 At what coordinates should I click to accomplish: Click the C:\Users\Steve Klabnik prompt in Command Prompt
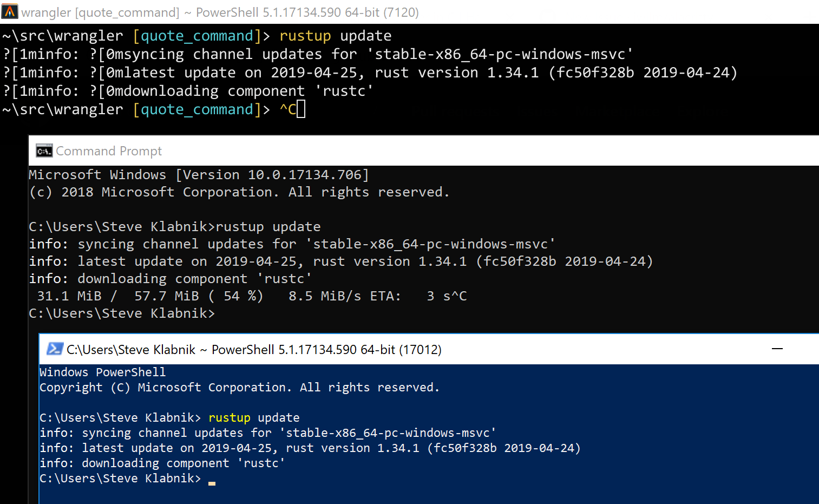(x=121, y=313)
